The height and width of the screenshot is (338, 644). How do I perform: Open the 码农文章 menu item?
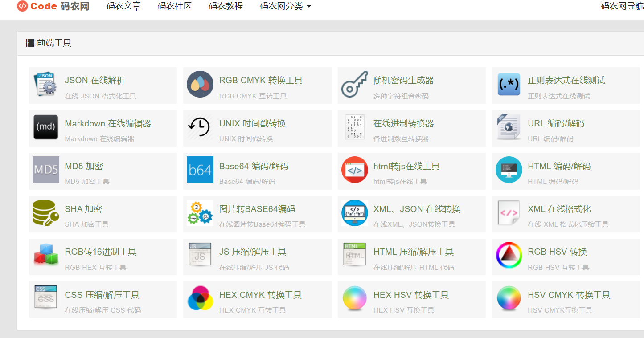click(x=123, y=6)
